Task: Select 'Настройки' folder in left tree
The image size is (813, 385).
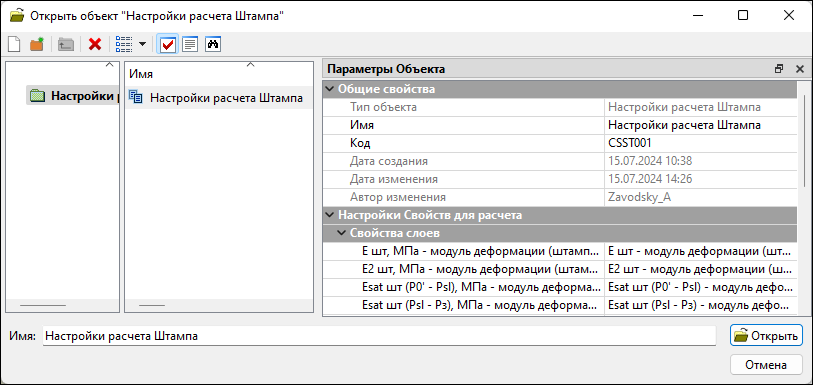Action: (x=73, y=96)
